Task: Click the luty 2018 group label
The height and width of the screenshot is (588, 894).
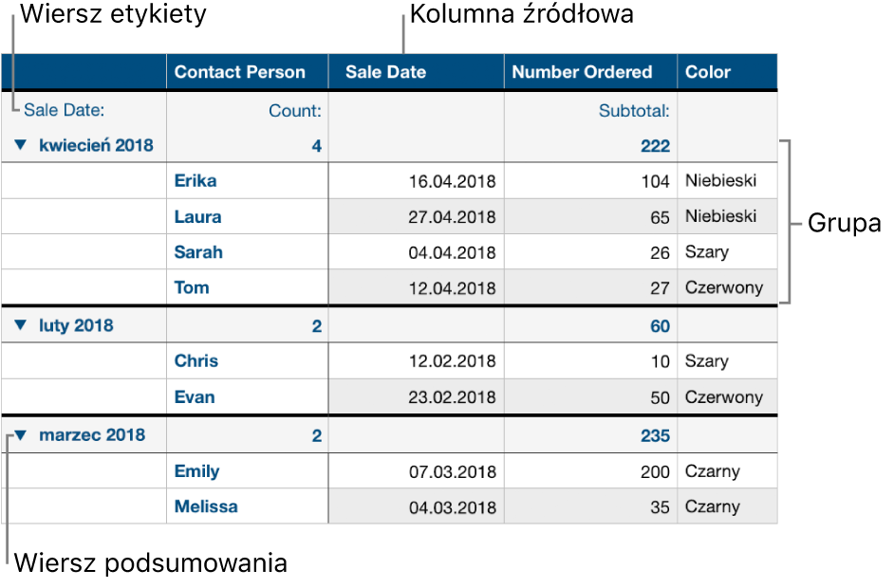Action: [x=76, y=325]
